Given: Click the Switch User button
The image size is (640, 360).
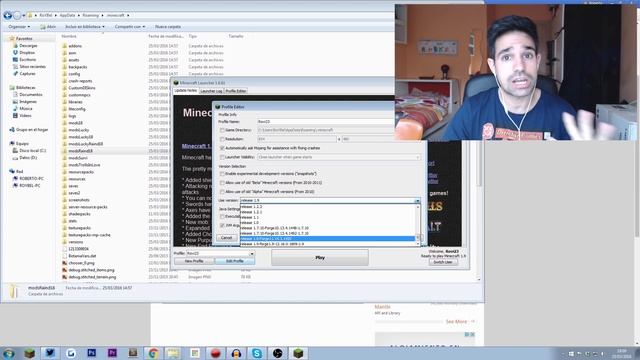Looking at the screenshot, I should 443,262.
